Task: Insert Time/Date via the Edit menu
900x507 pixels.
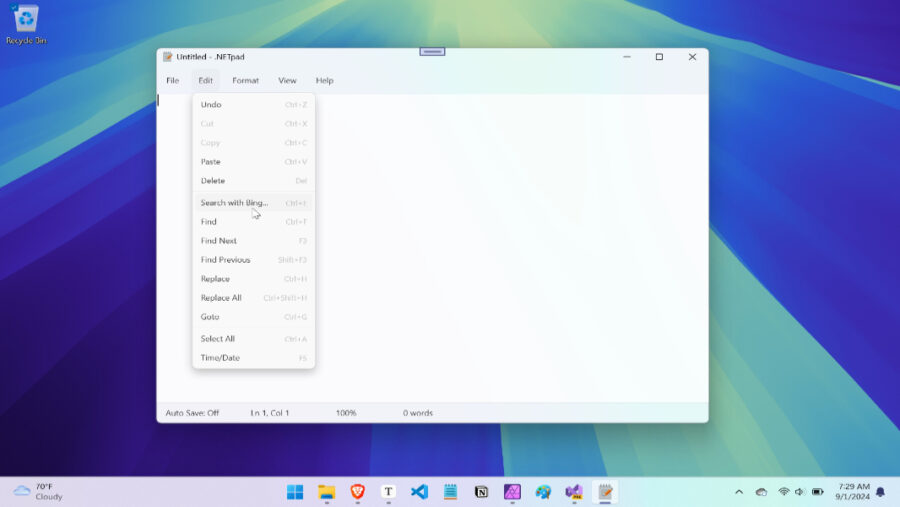Action: tap(254, 358)
